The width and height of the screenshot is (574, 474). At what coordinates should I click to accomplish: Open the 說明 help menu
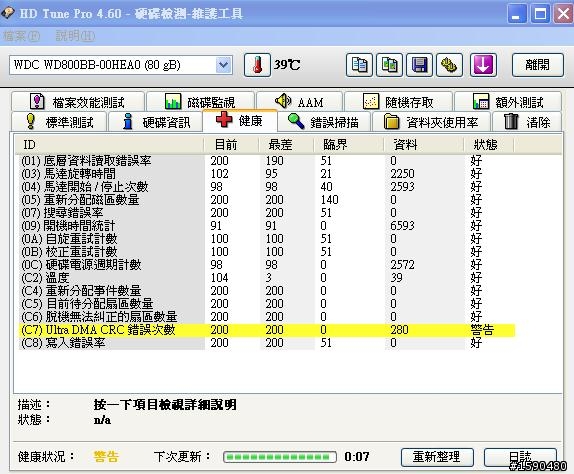[75, 36]
